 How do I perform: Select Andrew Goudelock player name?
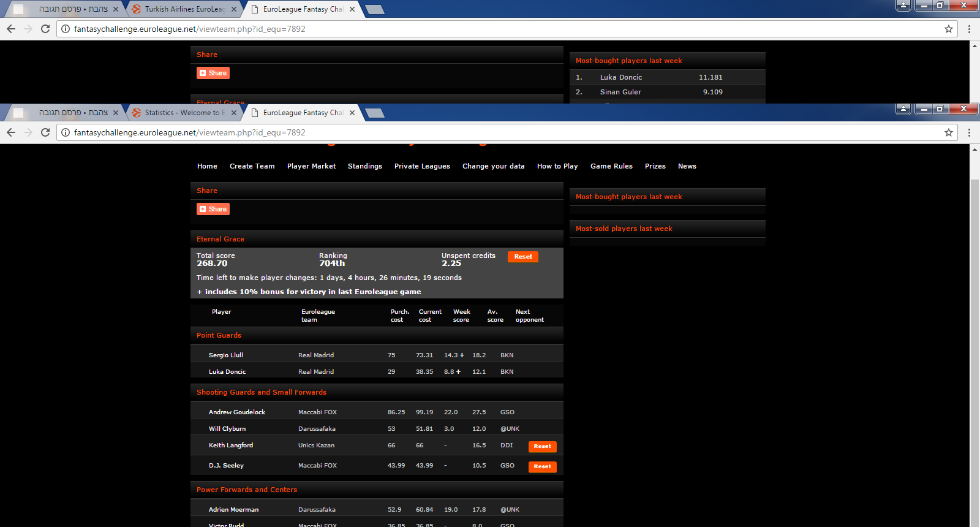236,412
